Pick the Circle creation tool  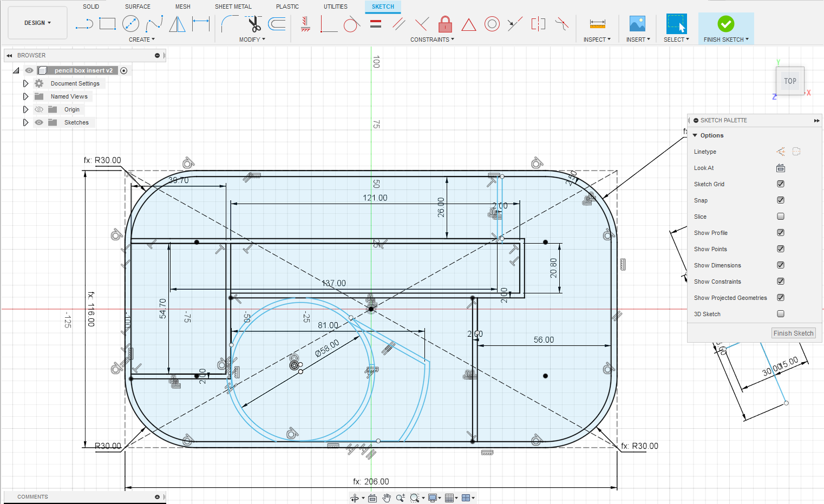click(130, 24)
